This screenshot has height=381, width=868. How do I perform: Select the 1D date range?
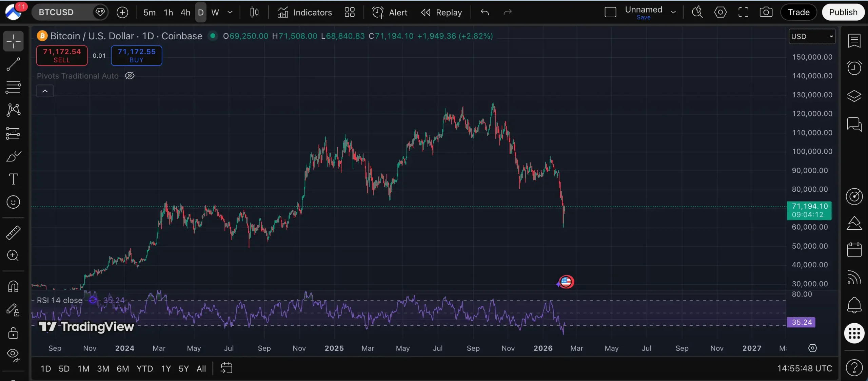tap(46, 369)
